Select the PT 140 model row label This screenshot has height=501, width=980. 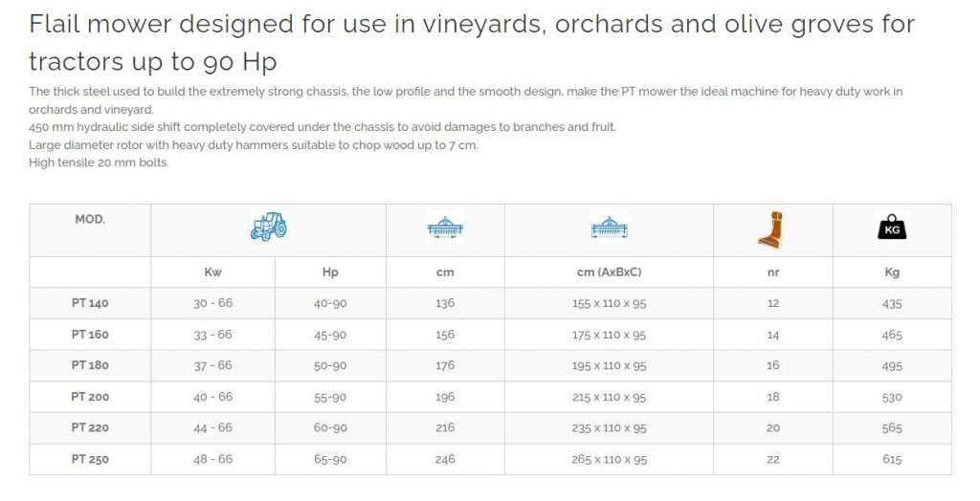click(90, 303)
